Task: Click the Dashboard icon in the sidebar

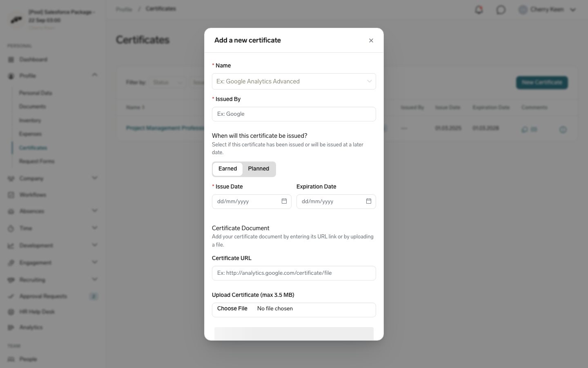Action: click(x=11, y=60)
